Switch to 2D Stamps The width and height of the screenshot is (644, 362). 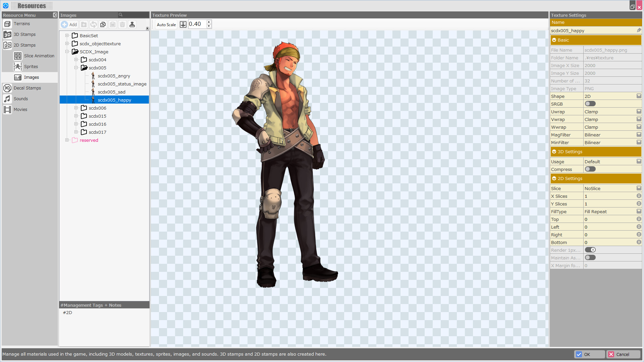24,45
